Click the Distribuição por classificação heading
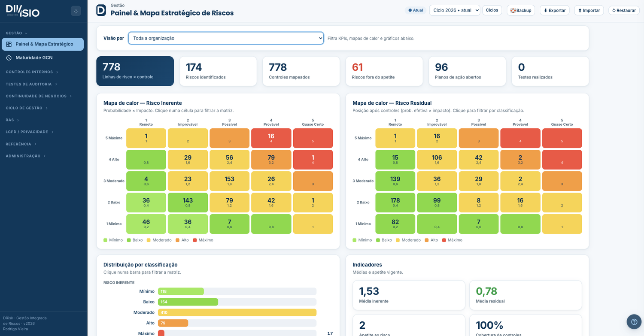 coord(140,265)
